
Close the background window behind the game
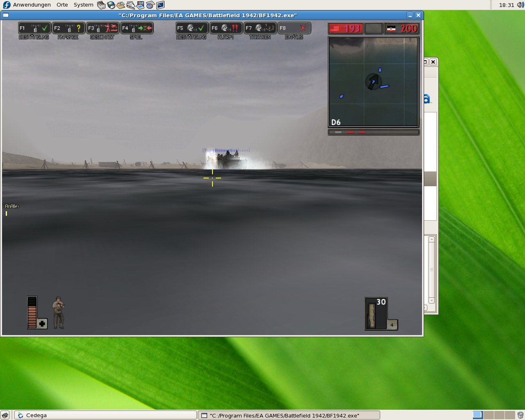(433, 62)
